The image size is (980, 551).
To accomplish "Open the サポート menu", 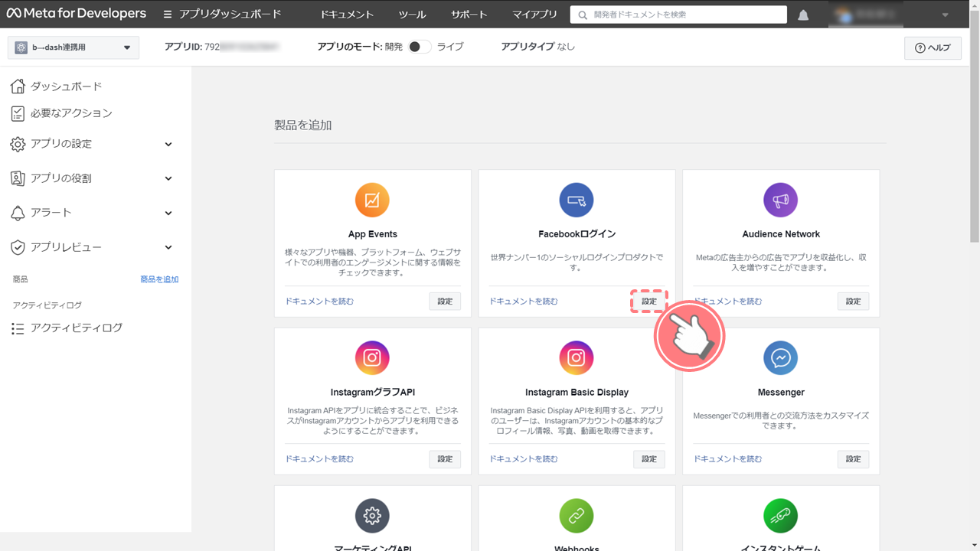I will point(469,15).
